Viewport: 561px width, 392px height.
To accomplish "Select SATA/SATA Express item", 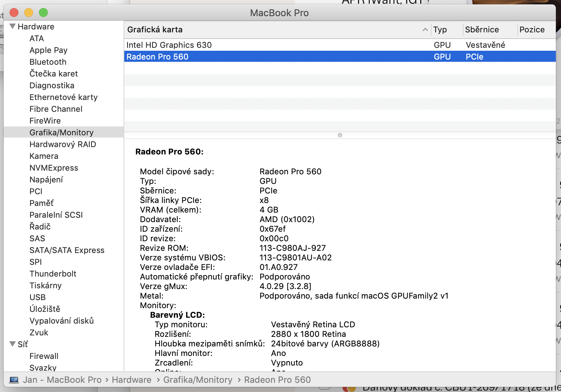I will [x=67, y=250].
